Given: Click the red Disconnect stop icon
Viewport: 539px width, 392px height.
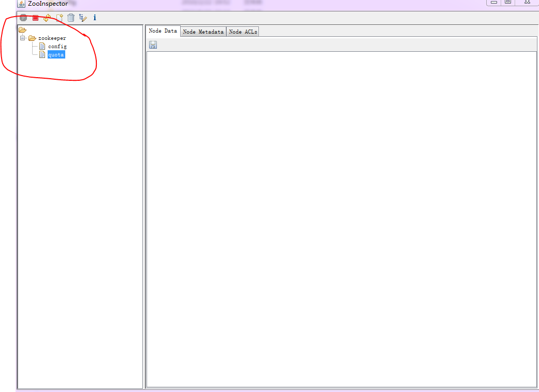Looking at the screenshot, I should coord(35,18).
